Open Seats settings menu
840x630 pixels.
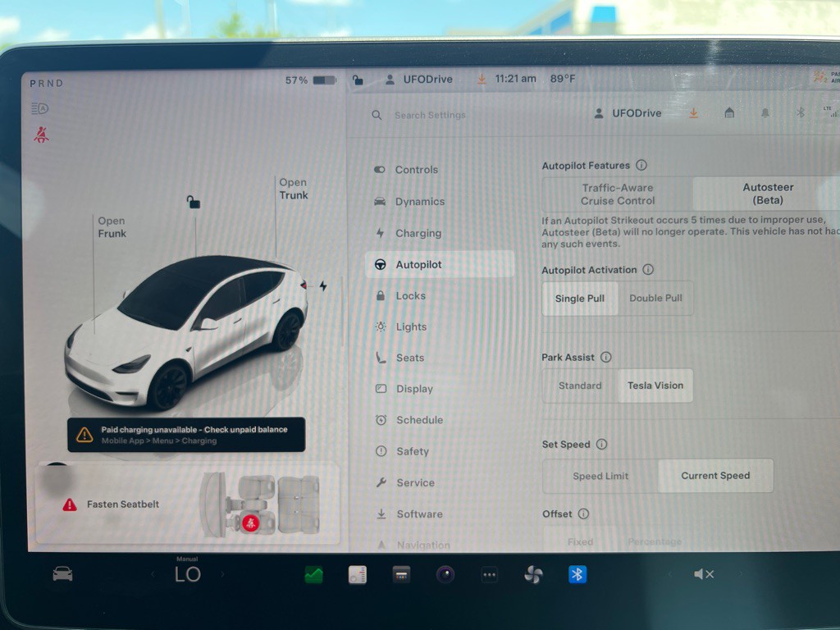[440, 358]
